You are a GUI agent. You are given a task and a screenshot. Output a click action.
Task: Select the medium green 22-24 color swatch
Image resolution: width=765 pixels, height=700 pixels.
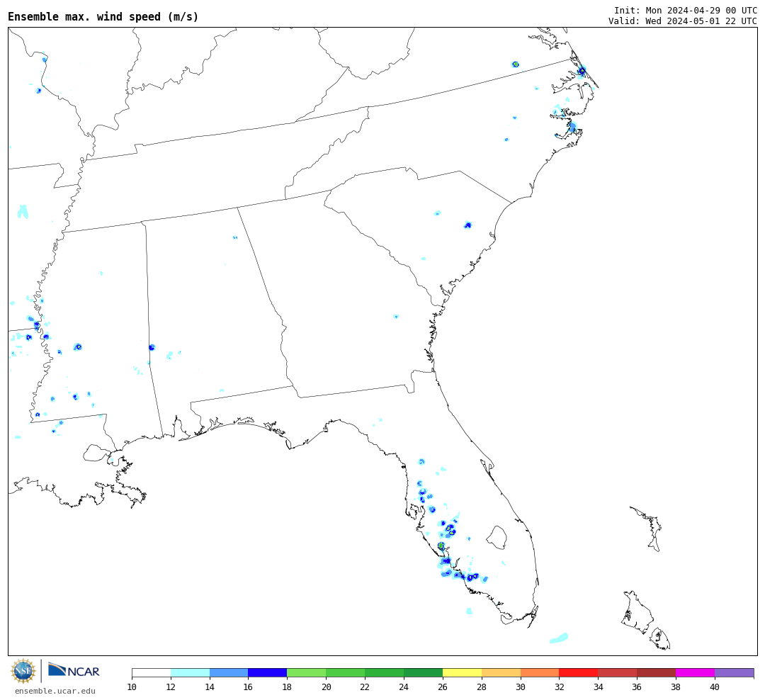point(385,673)
